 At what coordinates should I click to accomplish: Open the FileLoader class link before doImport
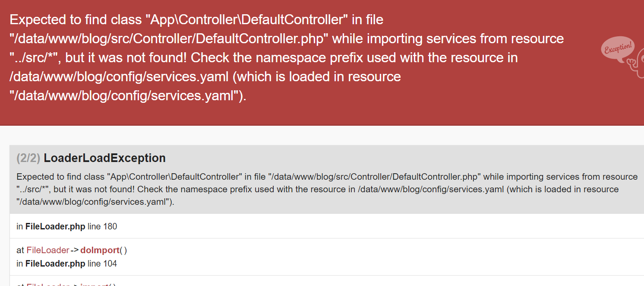tap(47, 250)
